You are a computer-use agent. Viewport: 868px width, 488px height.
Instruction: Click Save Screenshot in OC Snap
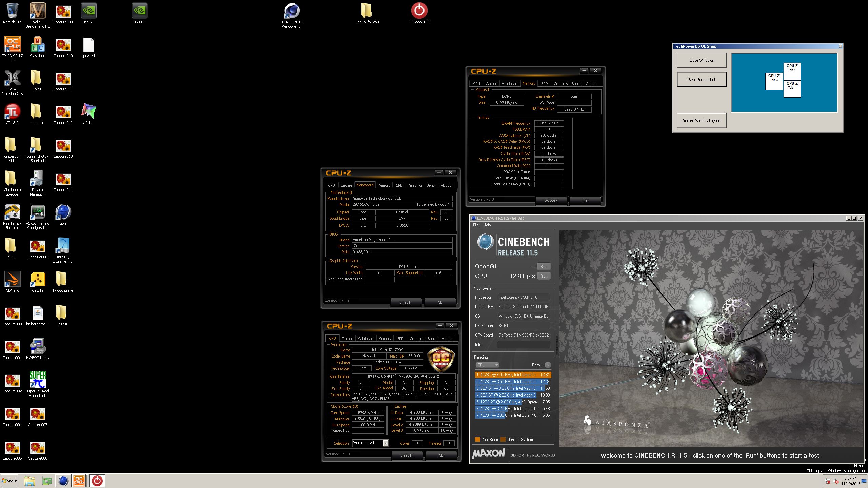pos(702,80)
